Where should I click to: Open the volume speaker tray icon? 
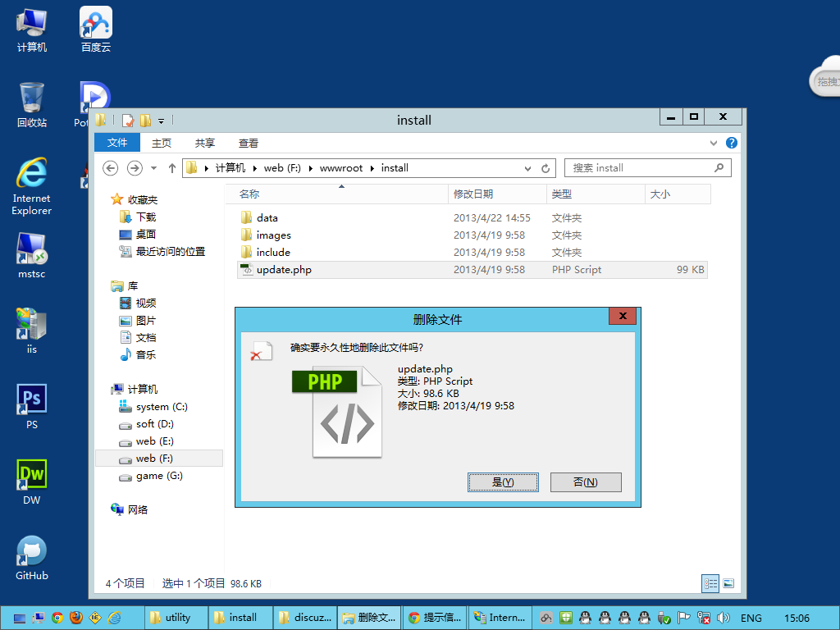pyautogui.click(x=724, y=618)
